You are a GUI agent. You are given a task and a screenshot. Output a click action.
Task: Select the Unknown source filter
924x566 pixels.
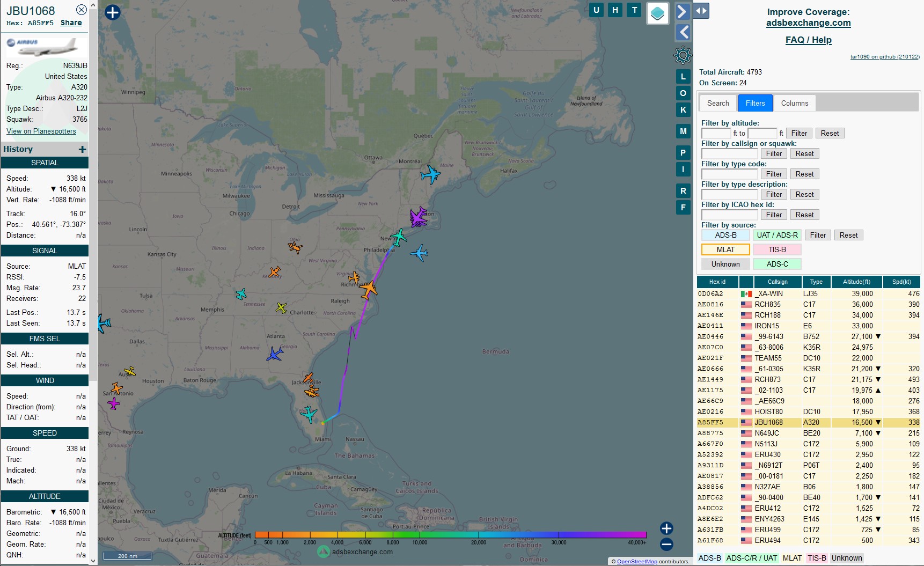(x=725, y=264)
